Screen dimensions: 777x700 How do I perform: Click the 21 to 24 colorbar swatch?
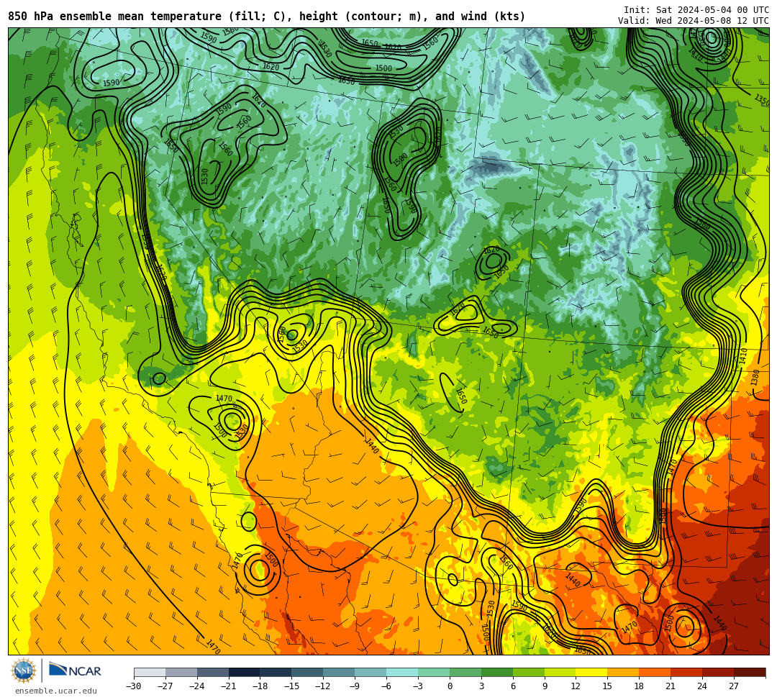point(687,672)
